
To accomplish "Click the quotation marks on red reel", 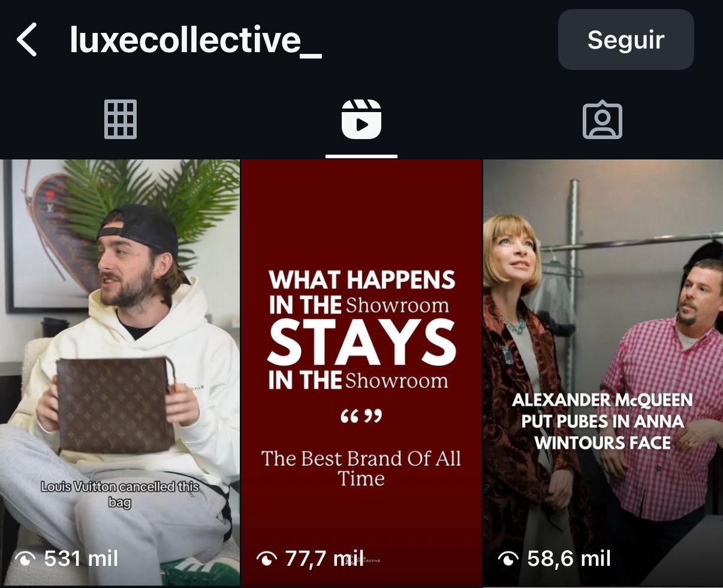I will click(x=361, y=417).
